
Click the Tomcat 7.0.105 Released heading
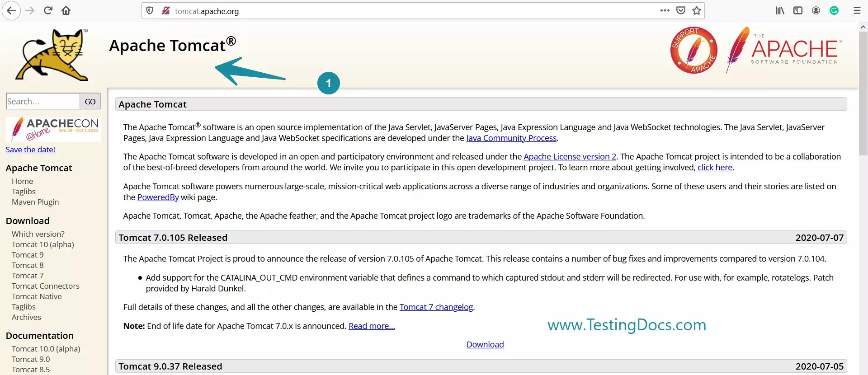(x=173, y=238)
